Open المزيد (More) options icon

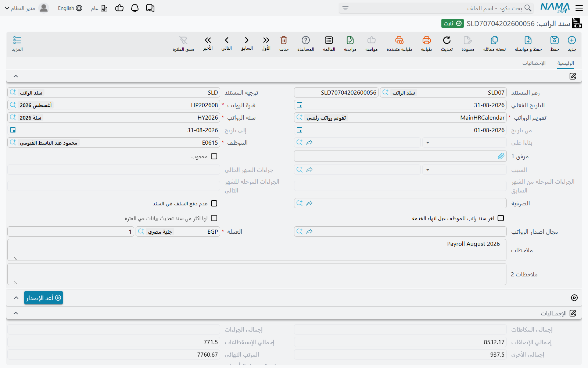point(17,40)
